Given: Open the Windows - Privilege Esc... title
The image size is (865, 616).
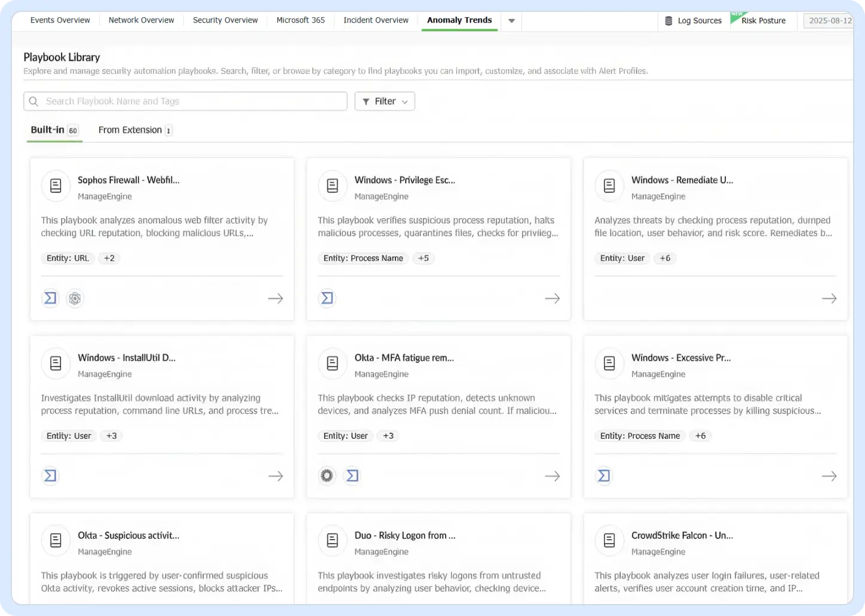Looking at the screenshot, I should coord(404,180).
